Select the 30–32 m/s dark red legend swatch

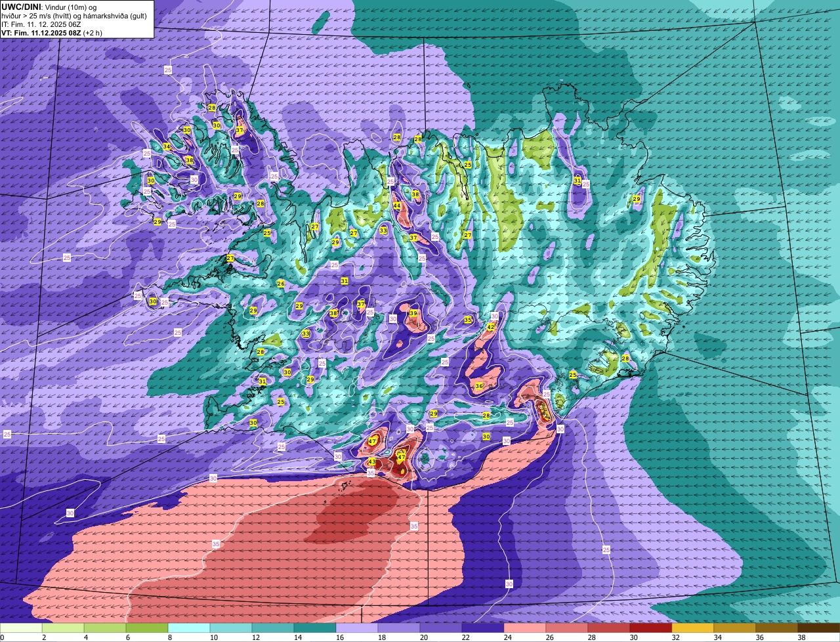(651, 628)
